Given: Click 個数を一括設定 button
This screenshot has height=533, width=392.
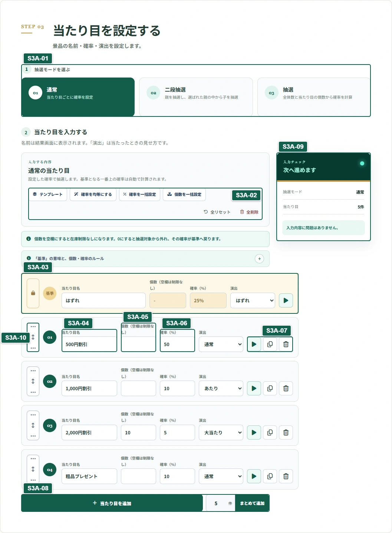Looking at the screenshot, I should point(184,194).
